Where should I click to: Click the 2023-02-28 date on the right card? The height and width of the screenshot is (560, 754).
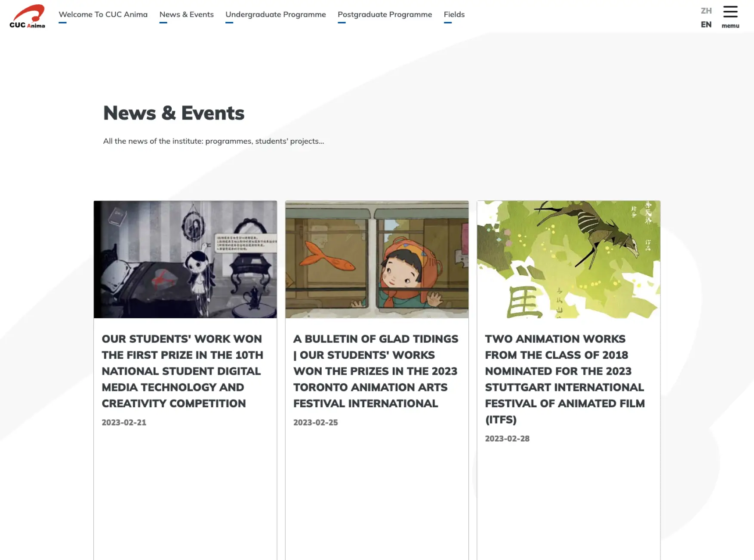pos(508,438)
